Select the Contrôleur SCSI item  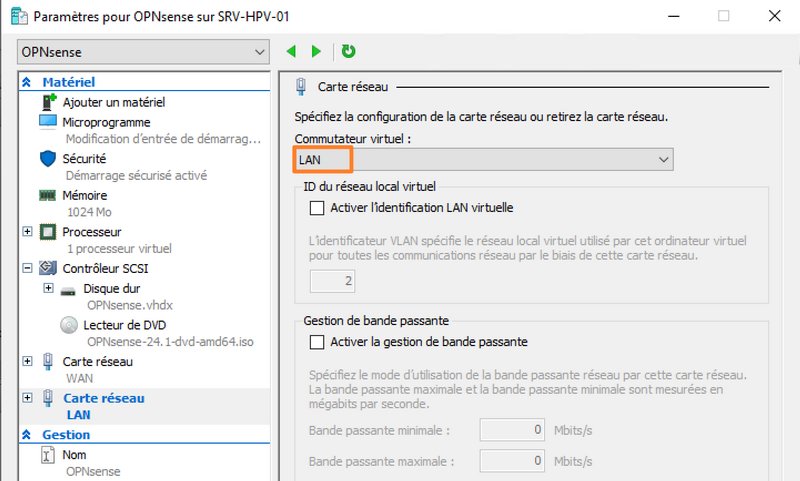[x=105, y=268]
